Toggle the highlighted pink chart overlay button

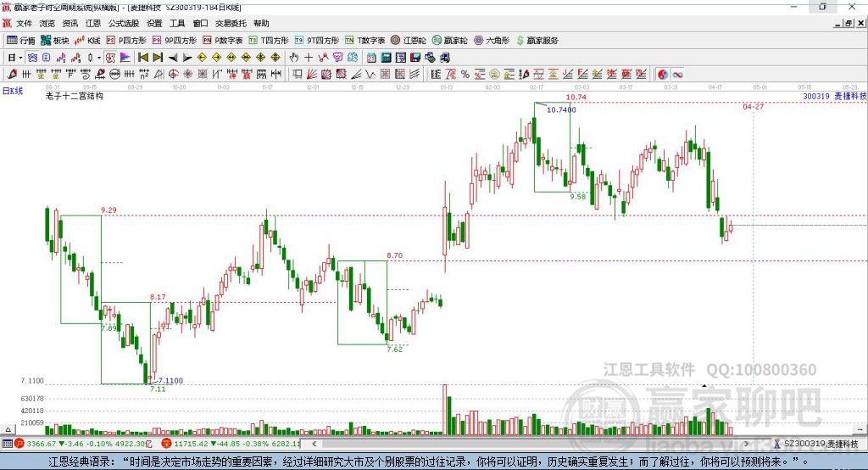111,57
